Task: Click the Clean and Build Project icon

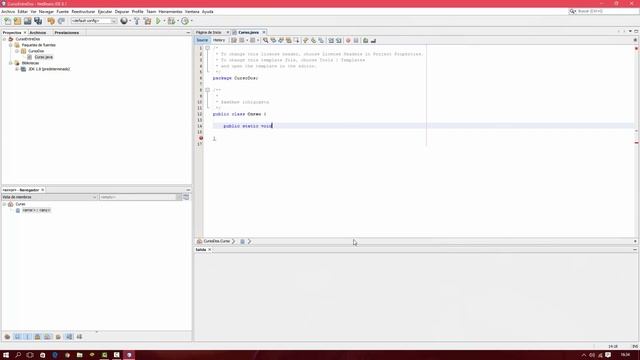Action: pyautogui.click(x=147, y=21)
